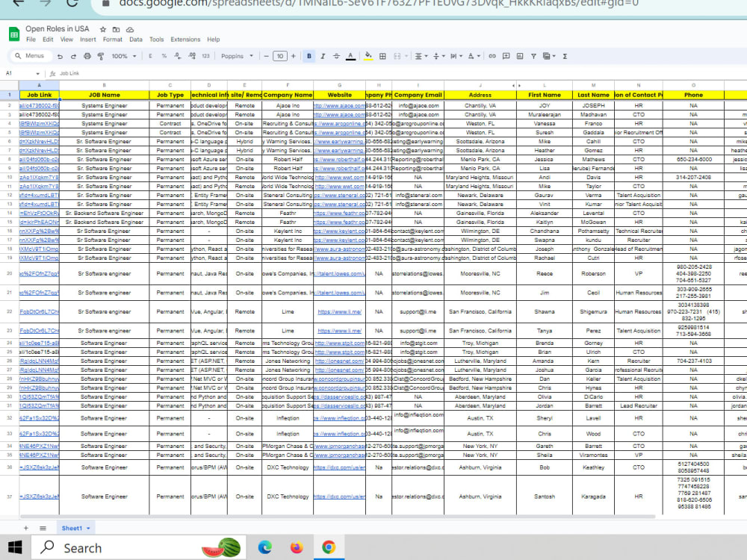
Task: Redo the last action
Action: coord(73,56)
